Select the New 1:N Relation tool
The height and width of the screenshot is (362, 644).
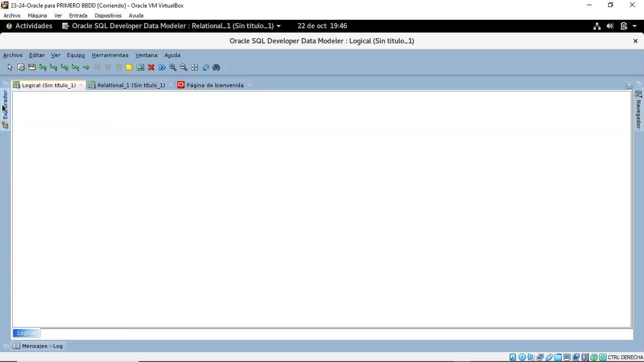point(53,67)
